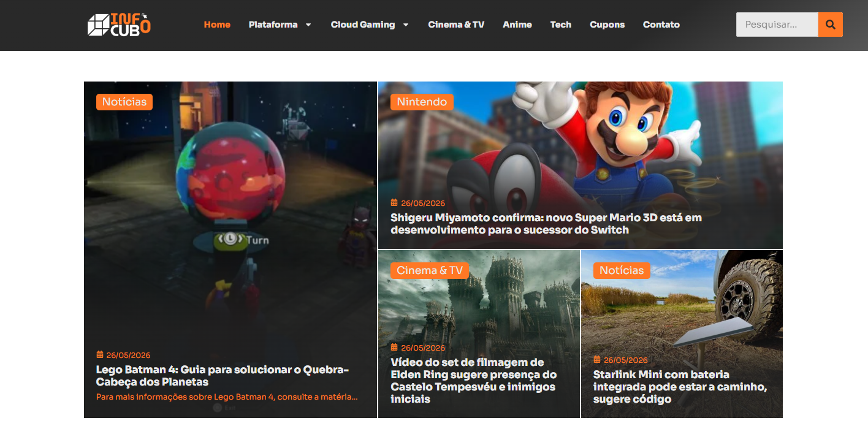Click the 26/05/2026 date on Elden Ring card
The image size is (868, 426).
(x=423, y=348)
